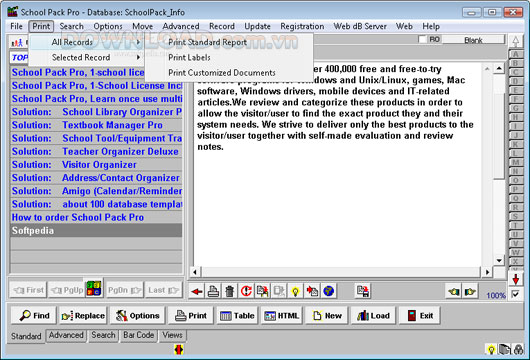Click the Exit button

coord(419,315)
